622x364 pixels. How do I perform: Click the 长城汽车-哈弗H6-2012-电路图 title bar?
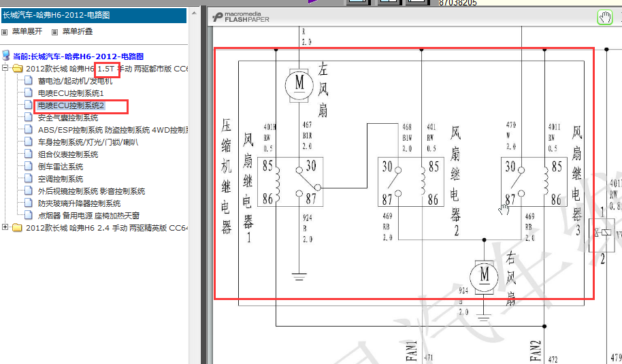point(94,16)
